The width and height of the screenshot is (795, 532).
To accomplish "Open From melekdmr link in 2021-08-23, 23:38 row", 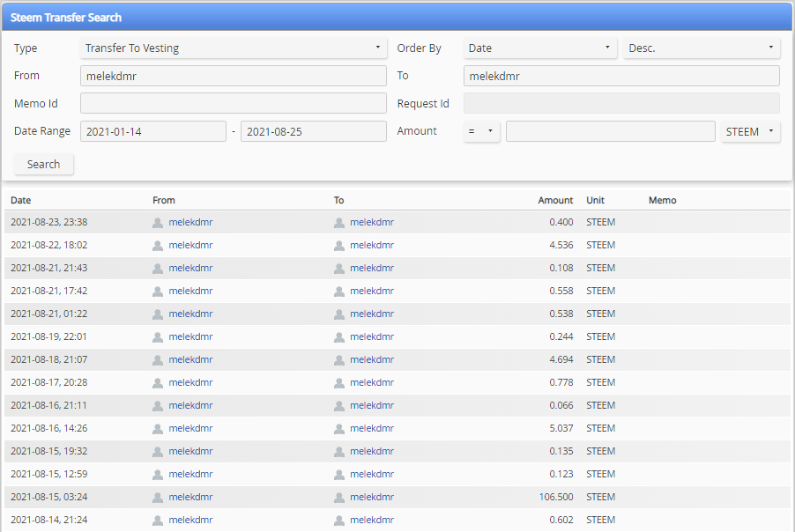I will tap(190, 222).
